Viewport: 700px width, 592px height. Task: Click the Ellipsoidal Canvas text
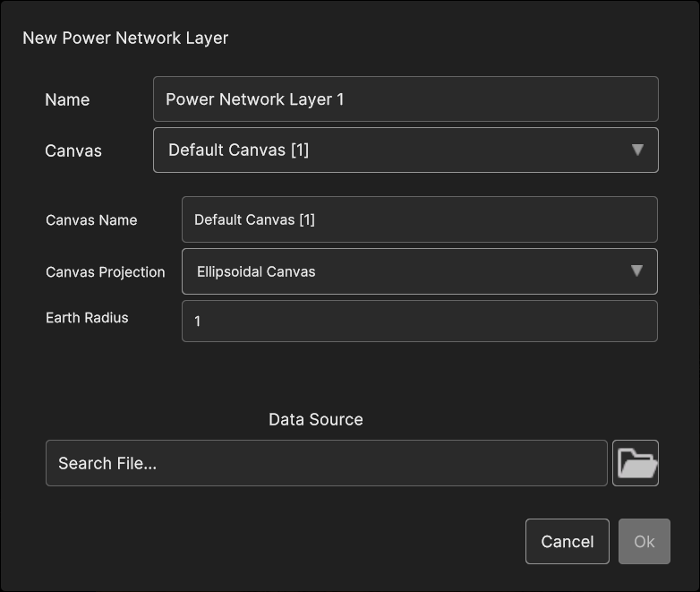pyautogui.click(x=256, y=271)
